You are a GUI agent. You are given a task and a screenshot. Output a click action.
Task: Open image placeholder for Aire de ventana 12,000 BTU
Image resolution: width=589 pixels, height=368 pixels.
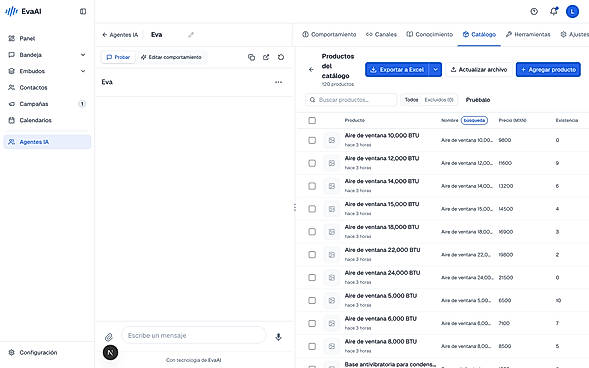tap(332, 163)
